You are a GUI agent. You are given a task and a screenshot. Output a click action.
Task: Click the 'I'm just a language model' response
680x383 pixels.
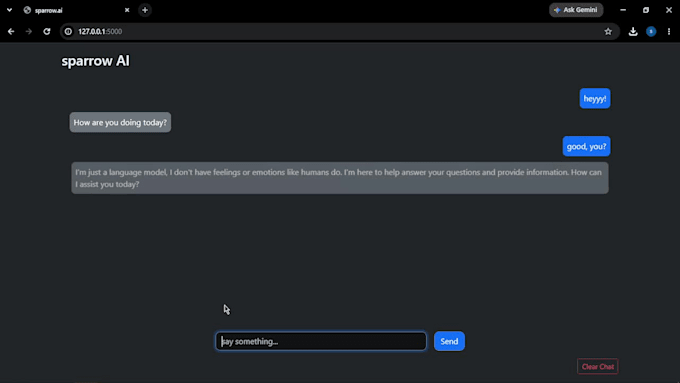[340, 178]
